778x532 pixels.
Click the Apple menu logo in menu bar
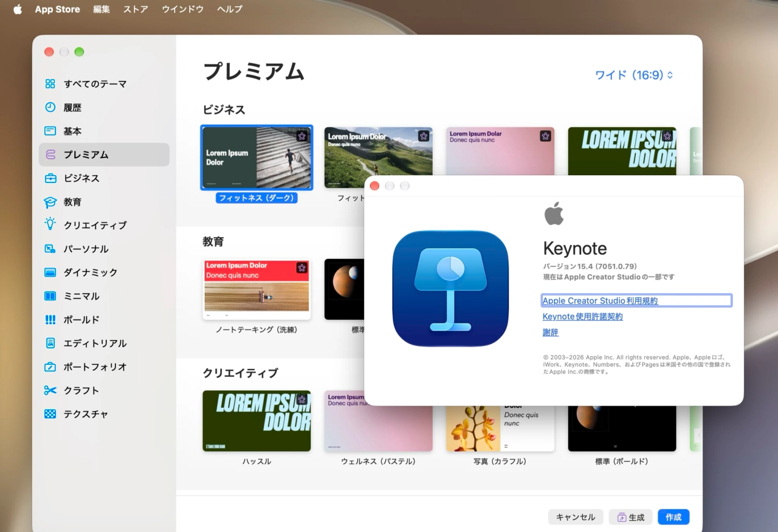coord(17,9)
